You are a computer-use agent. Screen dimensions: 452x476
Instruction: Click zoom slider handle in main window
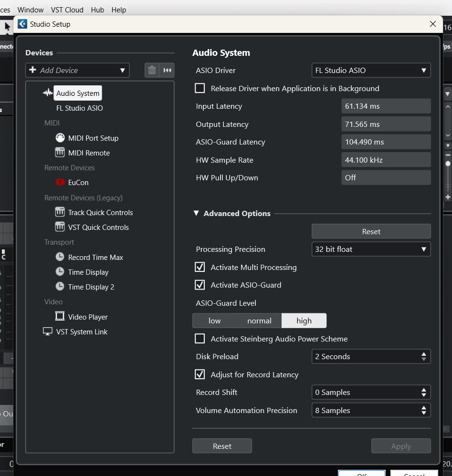point(448,164)
